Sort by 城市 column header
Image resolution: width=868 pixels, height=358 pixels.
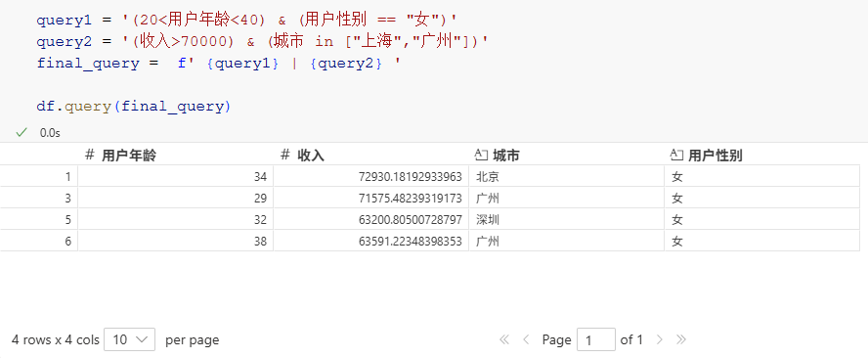(x=566, y=156)
